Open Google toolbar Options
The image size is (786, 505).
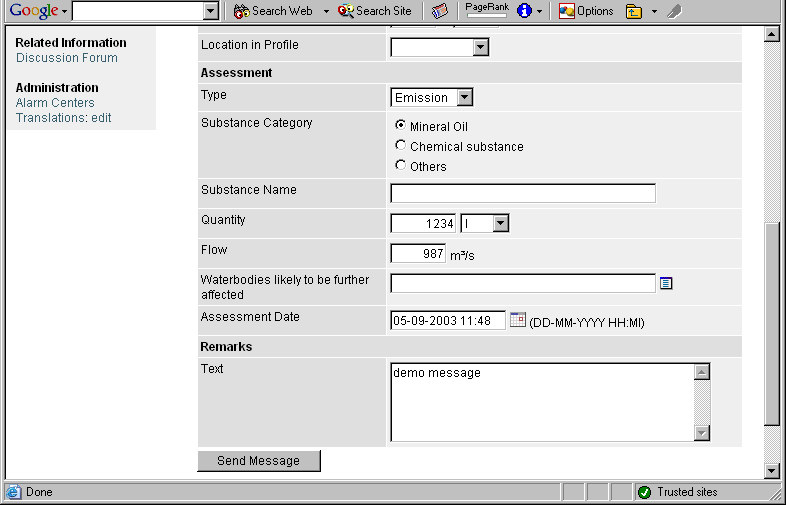(x=586, y=11)
